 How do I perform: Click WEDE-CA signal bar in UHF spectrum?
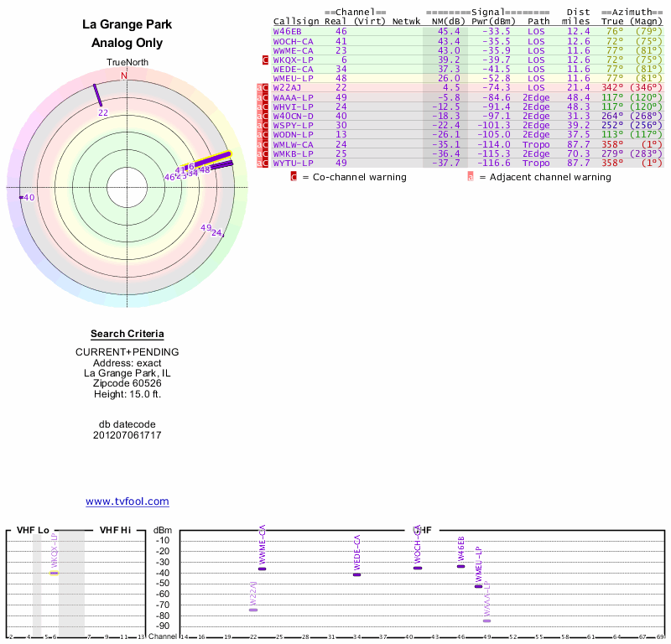pyautogui.click(x=357, y=574)
